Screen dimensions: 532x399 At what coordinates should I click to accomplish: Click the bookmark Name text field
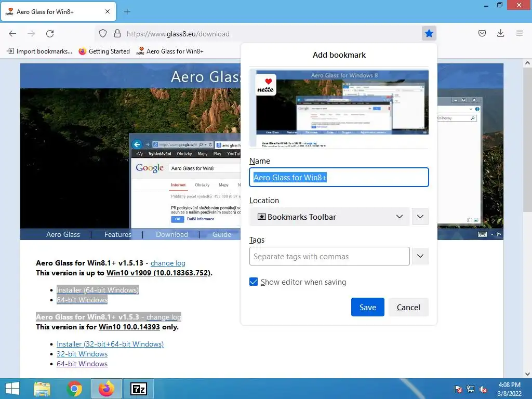click(x=339, y=177)
